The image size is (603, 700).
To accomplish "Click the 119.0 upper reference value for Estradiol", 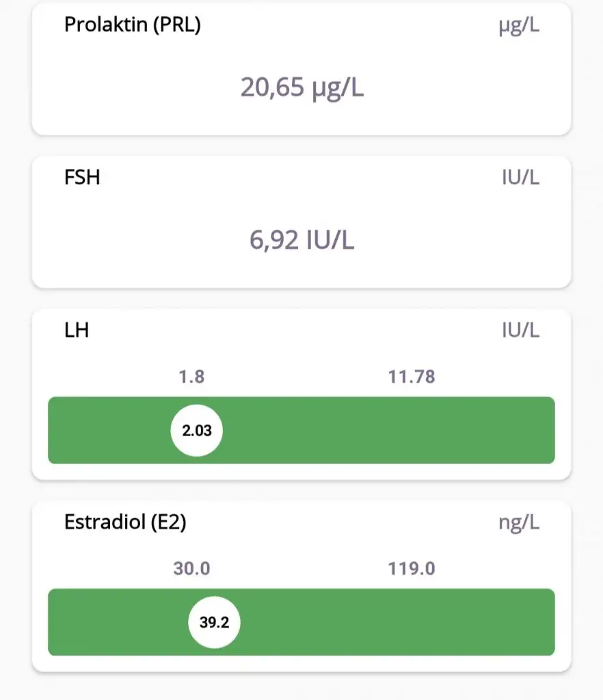I will click(412, 569).
